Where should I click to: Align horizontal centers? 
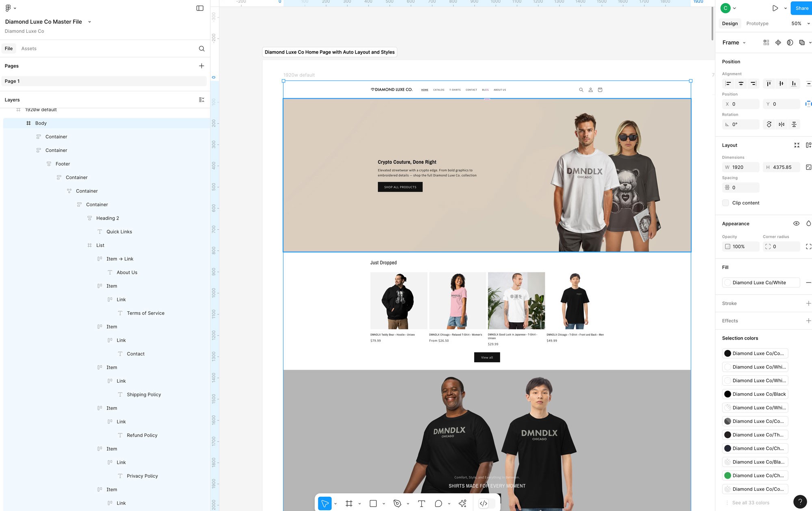(741, 84)
